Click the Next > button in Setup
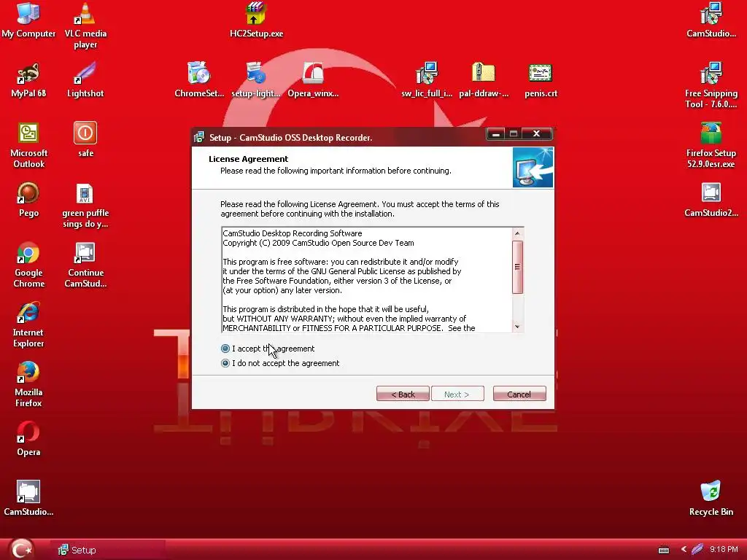Image resolution: width=747 pixels, height=560 pixels. 457,394
